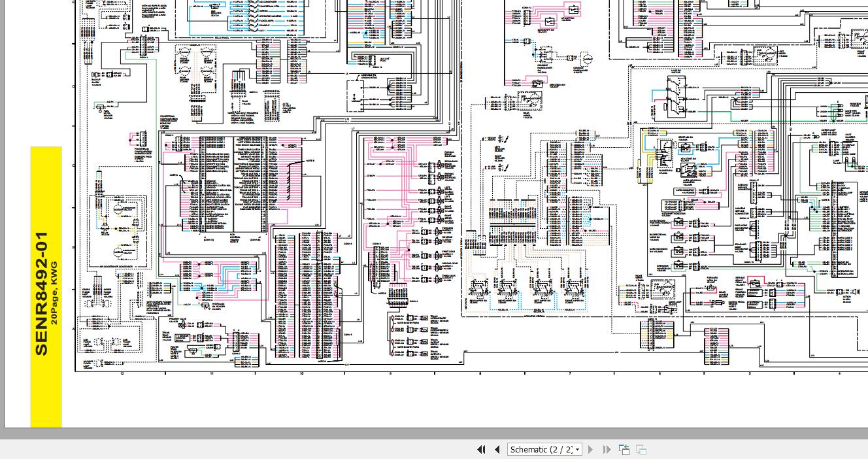Advance to the next page

click(x=591, y=449)
